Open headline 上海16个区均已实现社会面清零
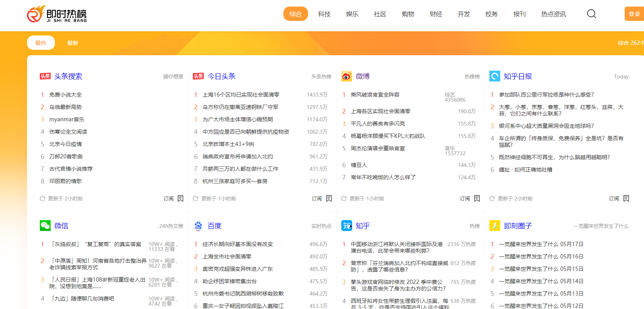Screen dimensions: 644x309 click(241, 95)
